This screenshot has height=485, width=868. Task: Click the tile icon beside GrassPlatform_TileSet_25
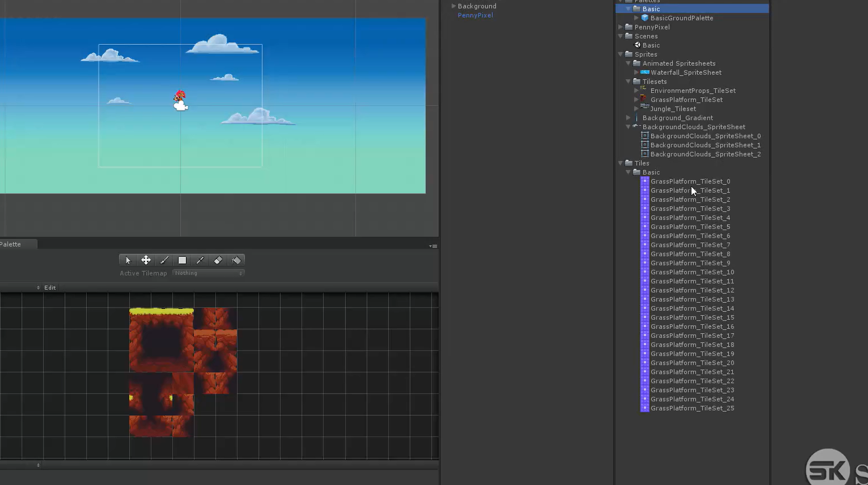coord(644,408)
